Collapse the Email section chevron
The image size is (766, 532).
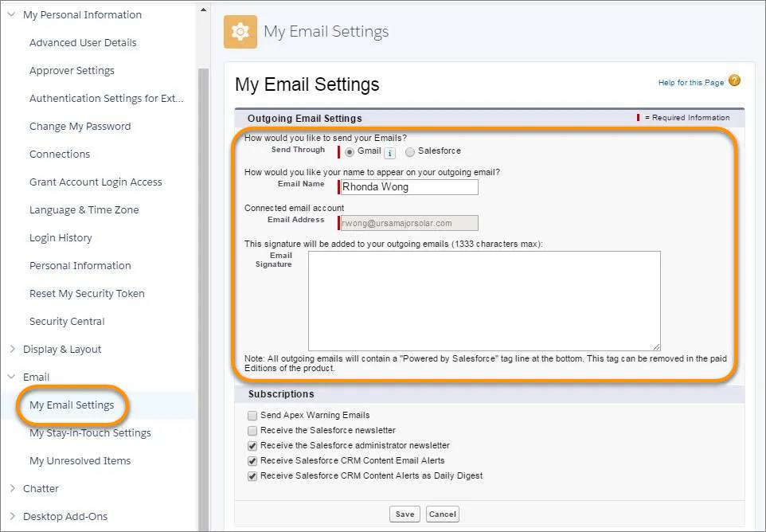point(11,377)
